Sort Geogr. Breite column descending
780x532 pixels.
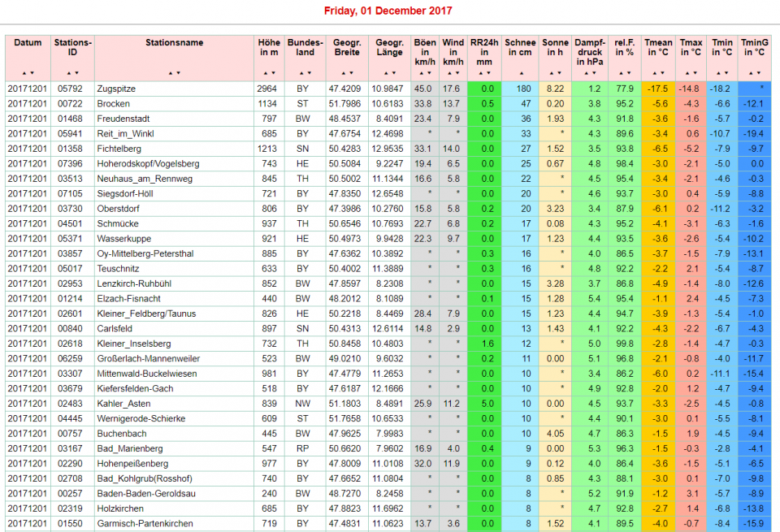(351, 73)
